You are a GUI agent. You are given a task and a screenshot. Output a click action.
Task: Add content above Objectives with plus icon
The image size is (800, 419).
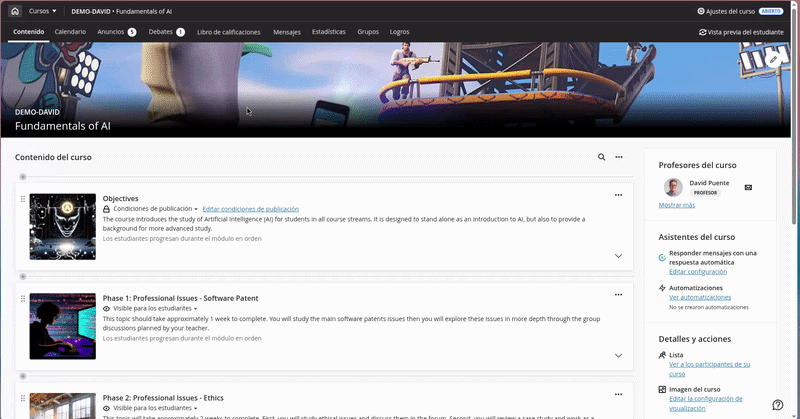click(23, 177)
